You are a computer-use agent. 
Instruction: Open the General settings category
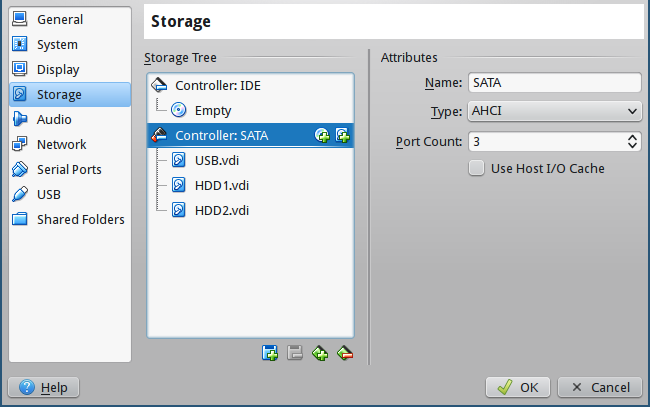tap(70, 19)
